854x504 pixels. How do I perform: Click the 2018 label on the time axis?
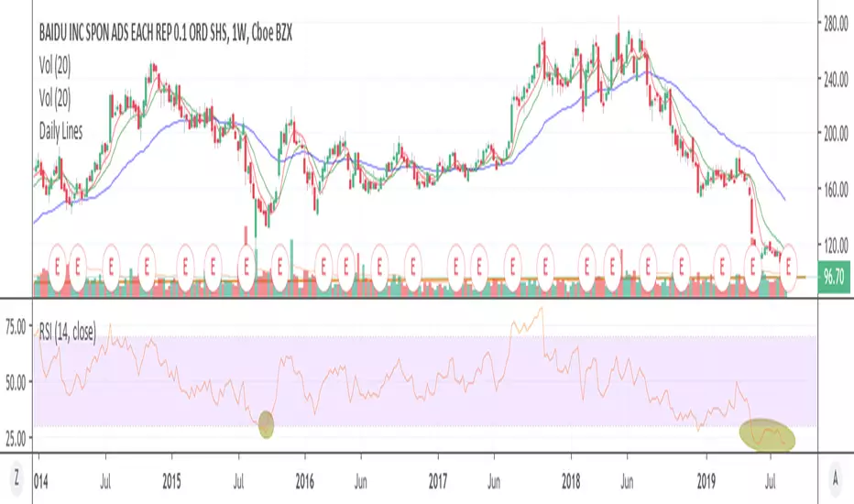click(x=571, y=482)
